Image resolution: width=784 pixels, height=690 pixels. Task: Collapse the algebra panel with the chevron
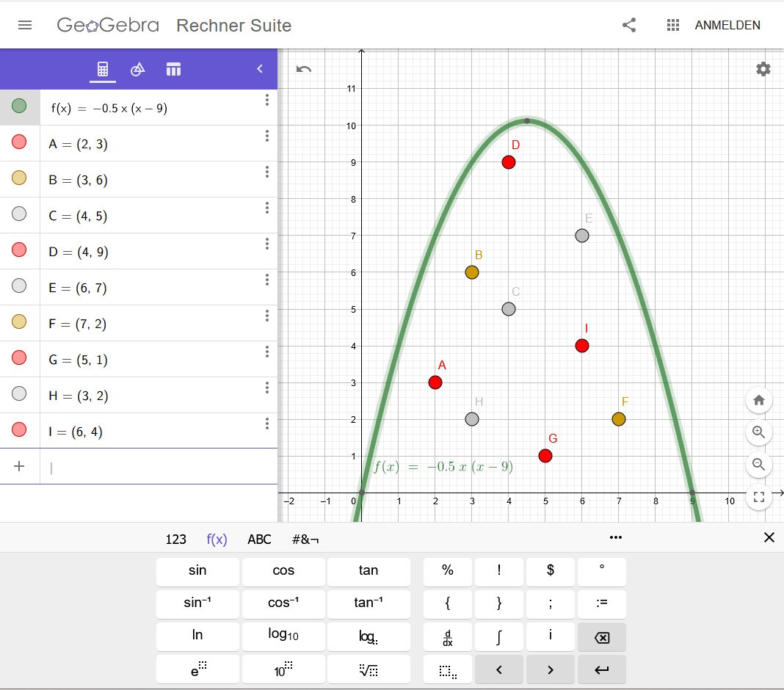pyautogui.click(x=259, y=69)
